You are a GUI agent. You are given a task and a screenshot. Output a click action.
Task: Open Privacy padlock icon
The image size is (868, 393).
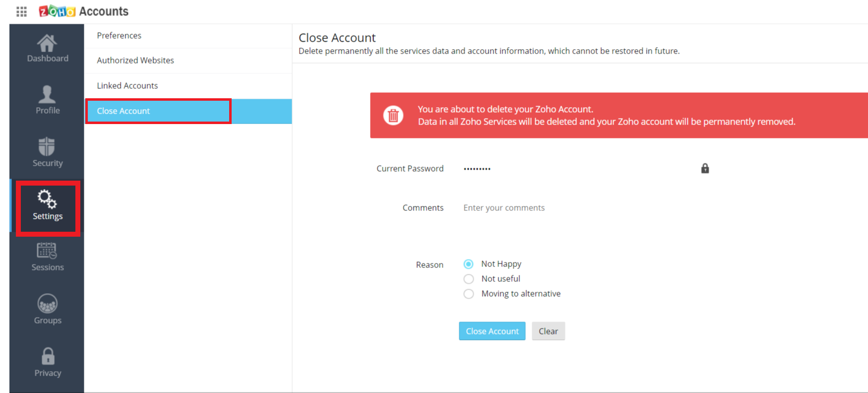48,356
